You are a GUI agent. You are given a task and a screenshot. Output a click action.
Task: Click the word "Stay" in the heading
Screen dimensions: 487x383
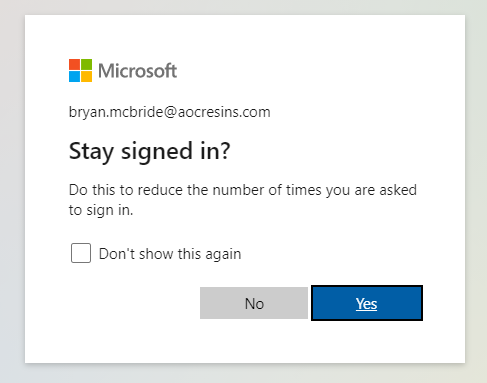(91, 152)
